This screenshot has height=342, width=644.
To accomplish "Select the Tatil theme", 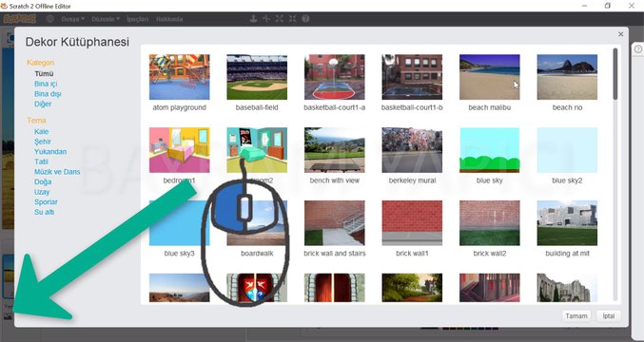I will [41, 161].
